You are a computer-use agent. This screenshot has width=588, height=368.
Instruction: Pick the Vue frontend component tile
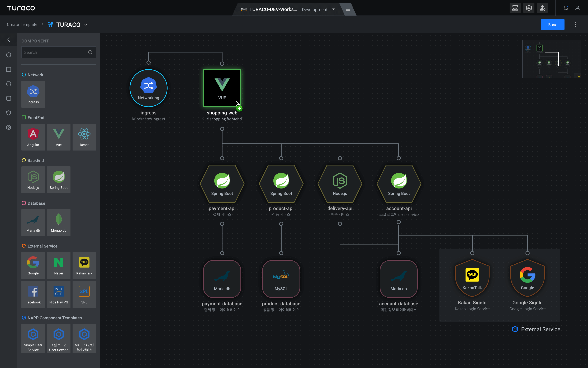[x=59, y=137]
